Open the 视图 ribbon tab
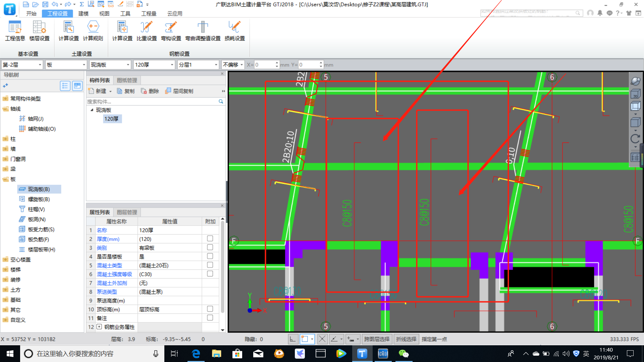This screenshot has height=362, width=644. 104,13
